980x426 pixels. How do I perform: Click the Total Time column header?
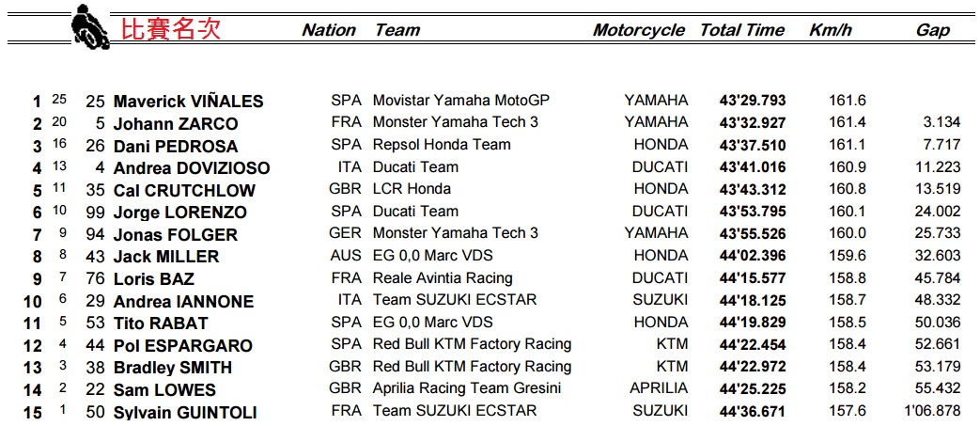pyautogui.click(x=741, y=30)
